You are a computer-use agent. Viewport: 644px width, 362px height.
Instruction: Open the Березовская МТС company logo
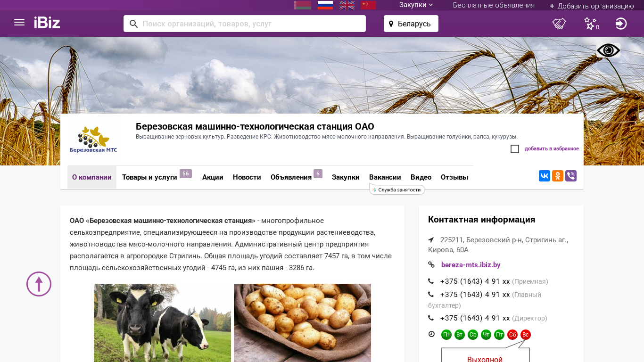[x=93, y=140]
